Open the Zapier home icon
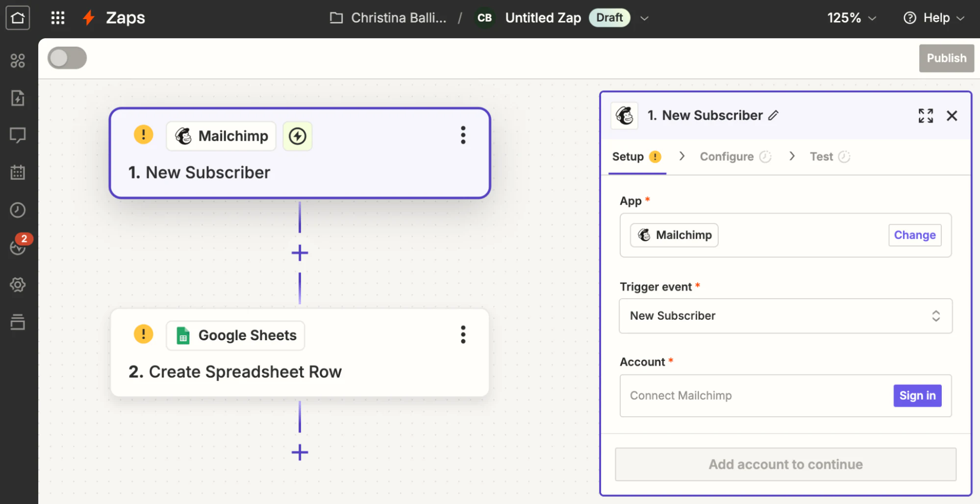This screenshot has height=504, width=980. click(18, 18)
